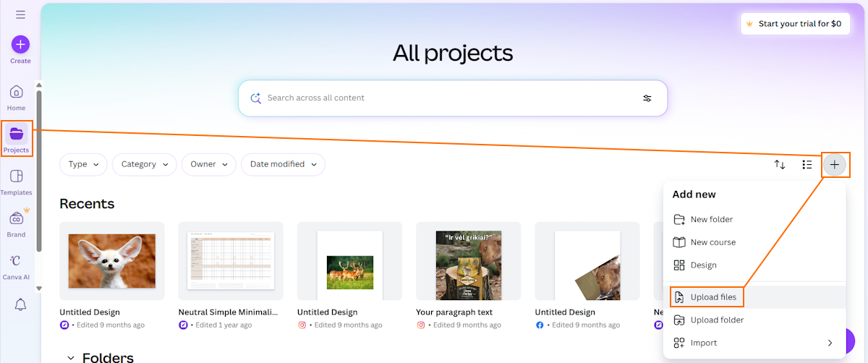868x363 pixels.
Task: Open the Category filter dropdown
Action: [145, 164]
